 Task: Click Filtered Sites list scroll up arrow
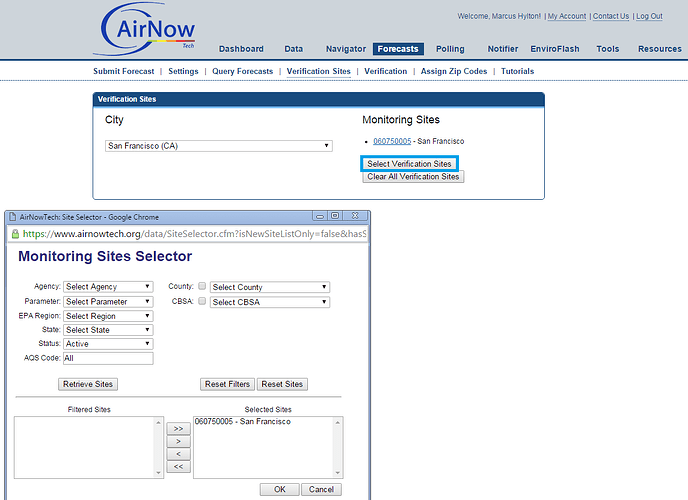point(158,422)
